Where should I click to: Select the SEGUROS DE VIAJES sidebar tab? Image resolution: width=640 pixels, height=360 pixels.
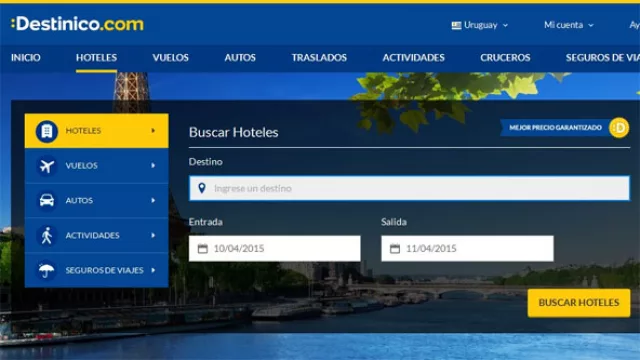click(97, 270)
